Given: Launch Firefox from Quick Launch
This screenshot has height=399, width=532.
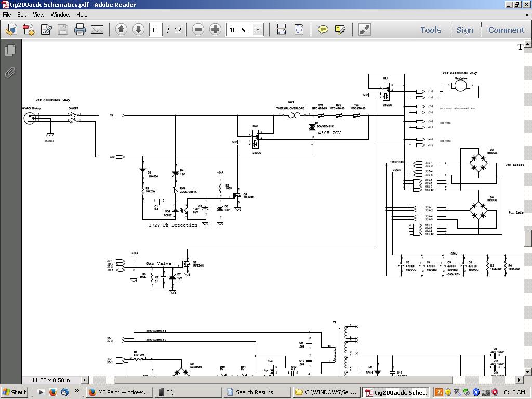Looking at the screenshot, I should 52,392.
